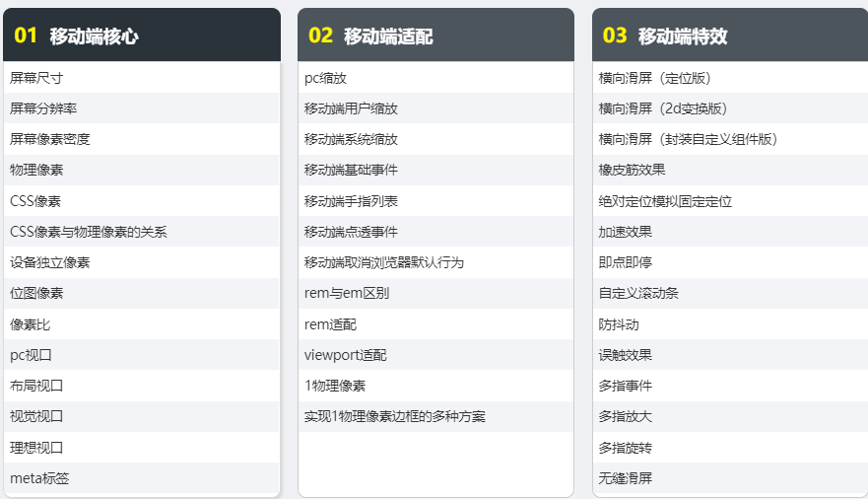
Task: Click the '01 移动端核心' card header
Action: pyautogui.click(x=142, y=35)
